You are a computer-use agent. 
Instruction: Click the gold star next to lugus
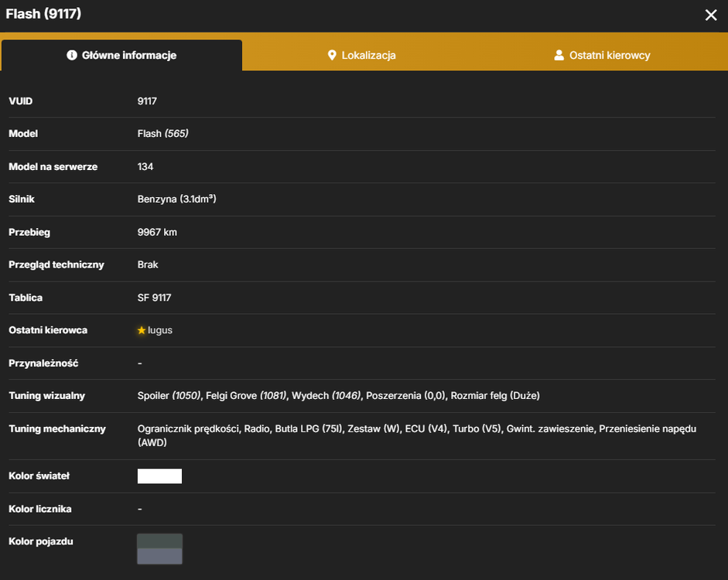142,330
